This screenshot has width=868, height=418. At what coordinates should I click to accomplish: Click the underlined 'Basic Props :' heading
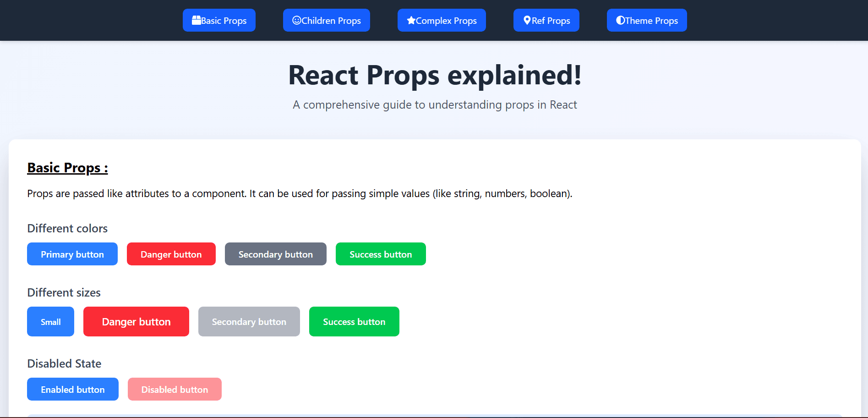coord(67,168)
